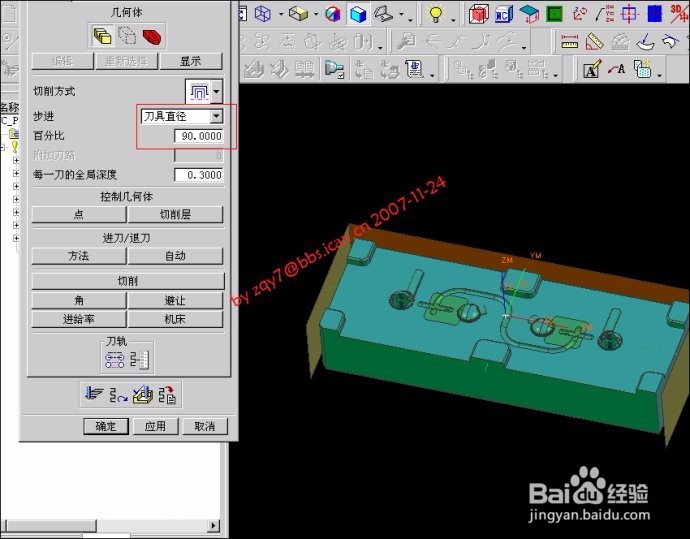Click the tool with checkmark toolbar icon
The width and height of the screenshot is (690, 539).
pyautogui.click(x=334, y=70)
